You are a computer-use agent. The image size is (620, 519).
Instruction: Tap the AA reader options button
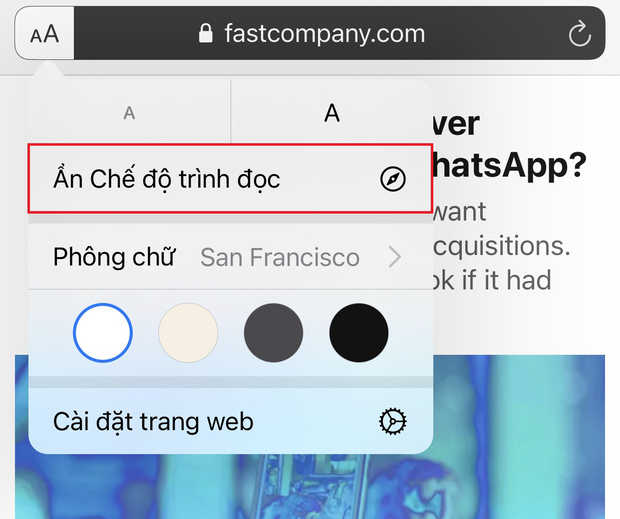[45, 33]
